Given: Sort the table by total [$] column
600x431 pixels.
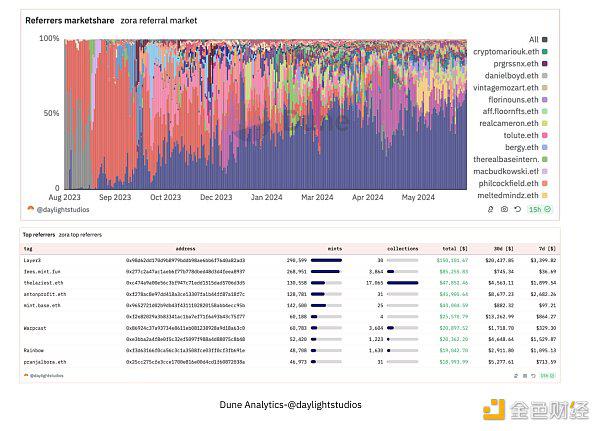Looking at the screenshot, I should [455, 249].
